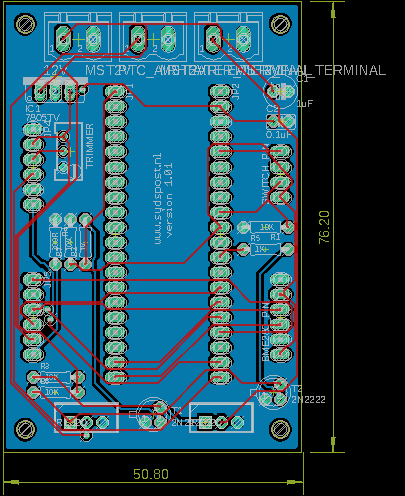Click the 76.20 height dimension label
The height and width of the screenshot is (496, 405).
pyautogui.click(x=324, y=227)
